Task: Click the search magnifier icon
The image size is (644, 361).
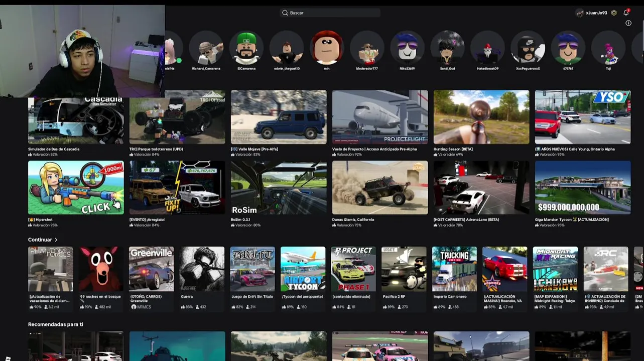Action: pyautogui.click(x=285, y=13)
